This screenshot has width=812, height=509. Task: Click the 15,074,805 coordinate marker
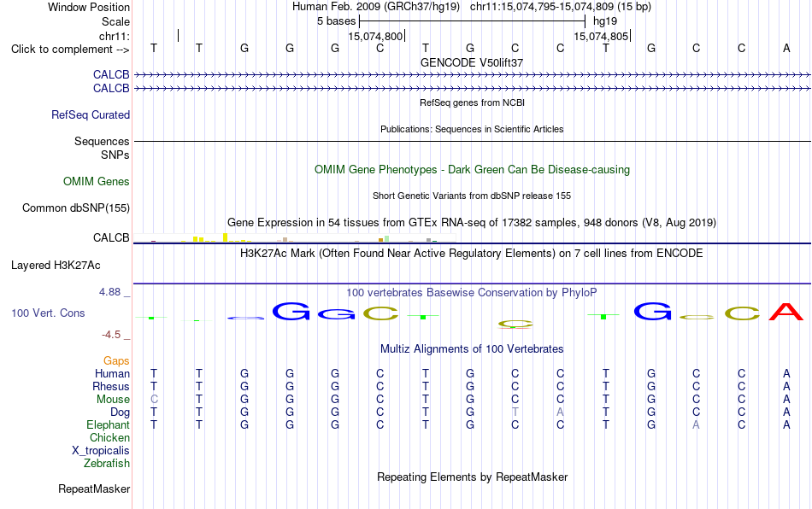(601, 36)
